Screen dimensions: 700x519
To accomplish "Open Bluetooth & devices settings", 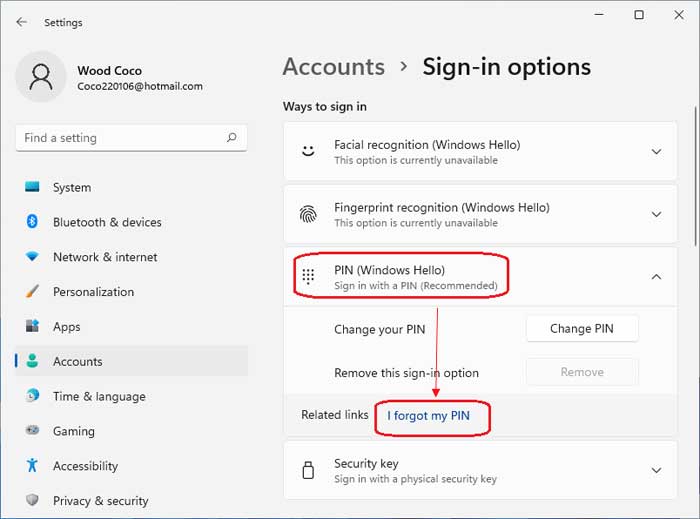I will (x=131, y=222).
